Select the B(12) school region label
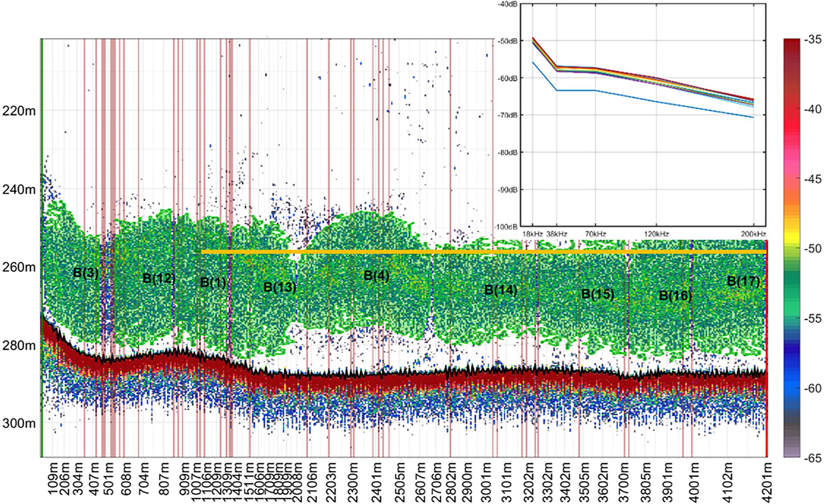The width and height of the screenshot is (824, 504). (x=159, y=278)
